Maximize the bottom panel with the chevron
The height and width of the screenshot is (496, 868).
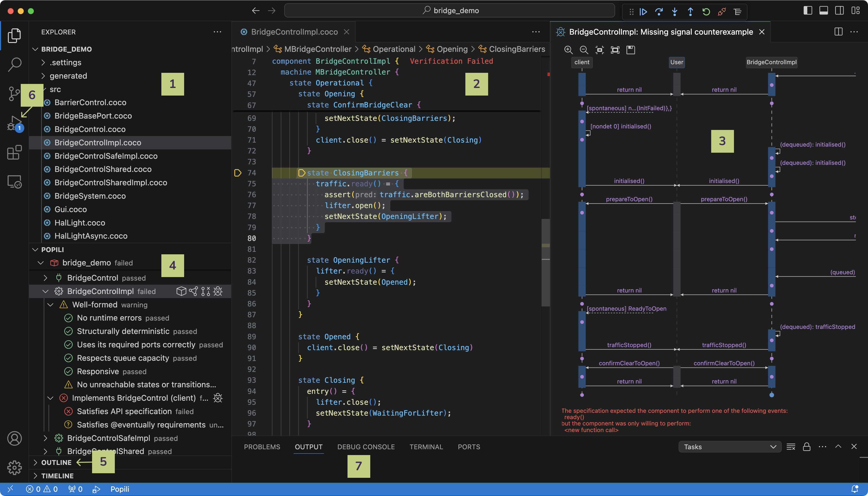838,447
